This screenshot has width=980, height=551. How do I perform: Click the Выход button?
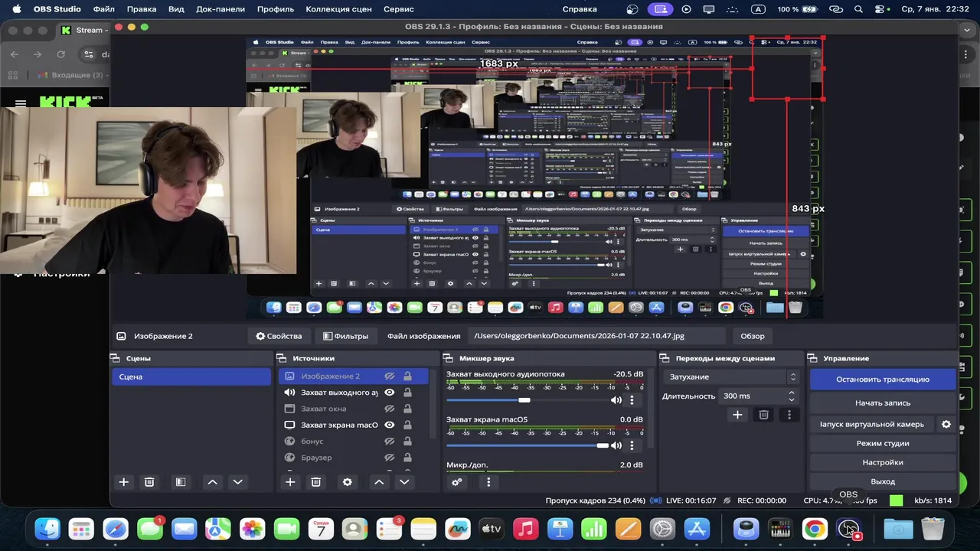tap(883, 481)
